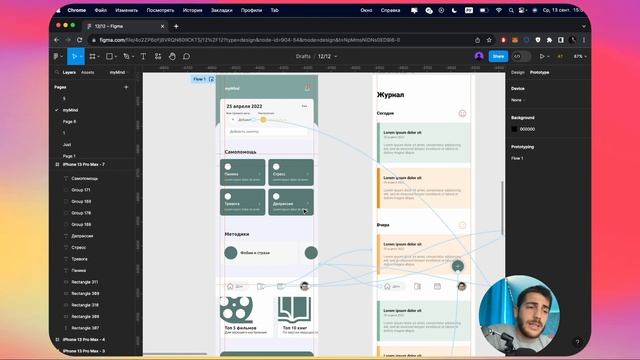This screenshot has height=360, width=640.
Task: Click Drafts breadcrumb link
Action: click(x=303, y=56)
